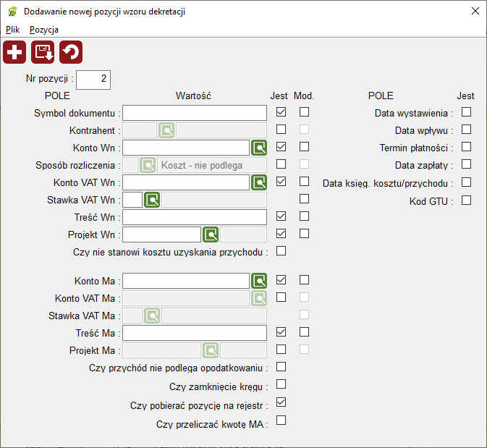Viewport: 487px width, 448px height.
Task: Check Czy zamknięcie kręgu checkbox
Action: point(281,384)
